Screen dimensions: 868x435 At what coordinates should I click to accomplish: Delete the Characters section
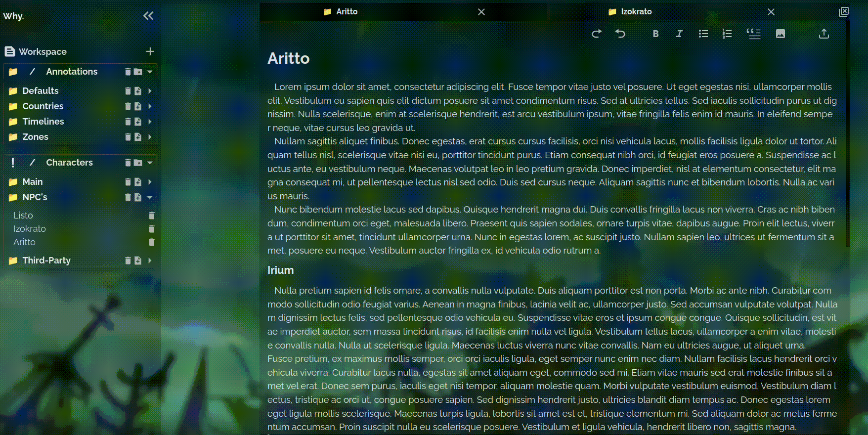point(128,163)
